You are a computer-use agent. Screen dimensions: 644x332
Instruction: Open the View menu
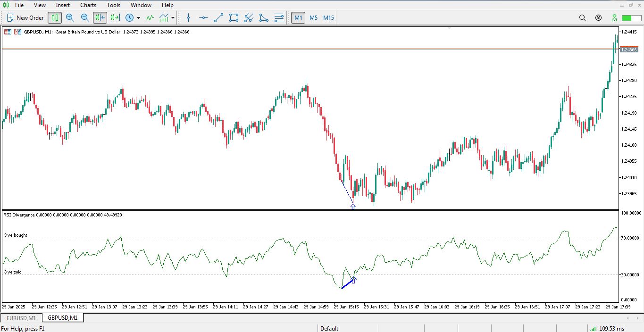40,5
